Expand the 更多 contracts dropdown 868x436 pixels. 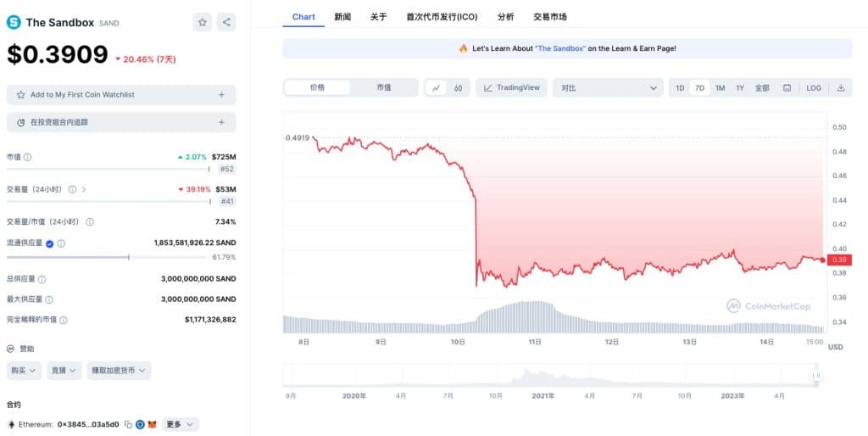(180, 424)
